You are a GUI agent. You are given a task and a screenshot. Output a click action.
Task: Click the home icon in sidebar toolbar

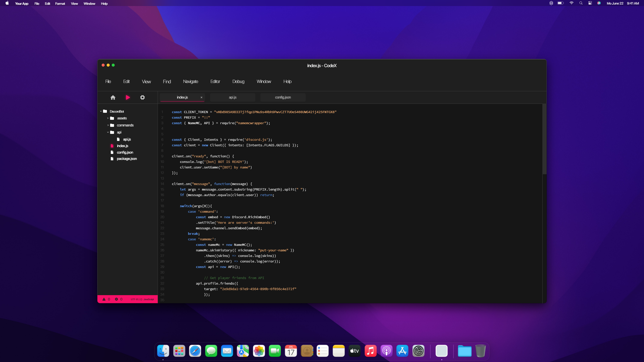click(113, 98)
